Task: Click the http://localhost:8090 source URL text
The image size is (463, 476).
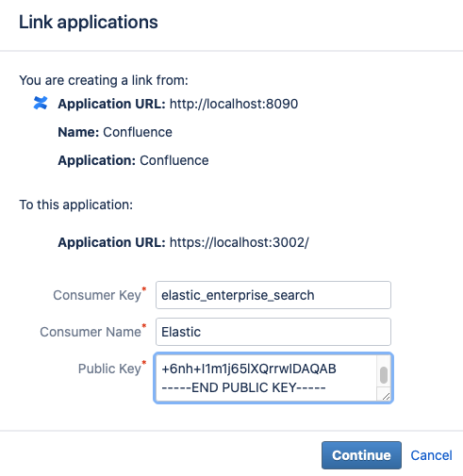Action: 234,104
